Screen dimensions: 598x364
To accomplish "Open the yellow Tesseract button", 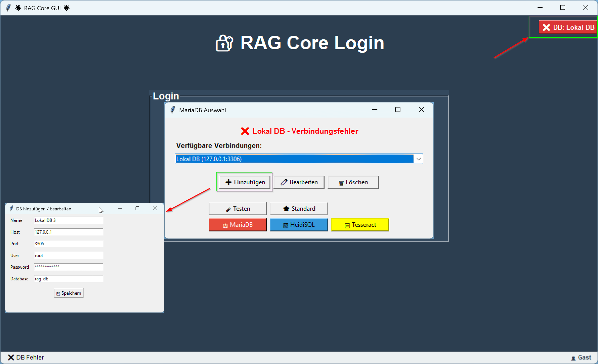I will (x=360, y=225).
